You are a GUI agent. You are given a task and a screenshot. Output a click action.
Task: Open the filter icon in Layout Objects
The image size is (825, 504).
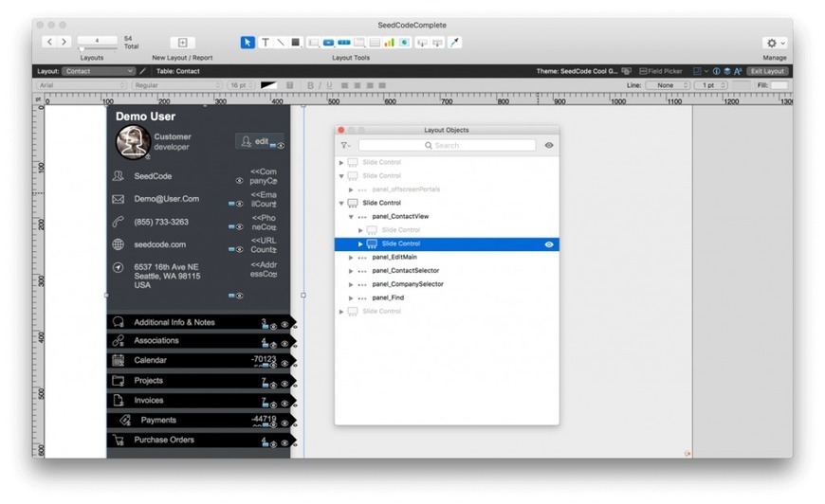[x=345, y=145]
